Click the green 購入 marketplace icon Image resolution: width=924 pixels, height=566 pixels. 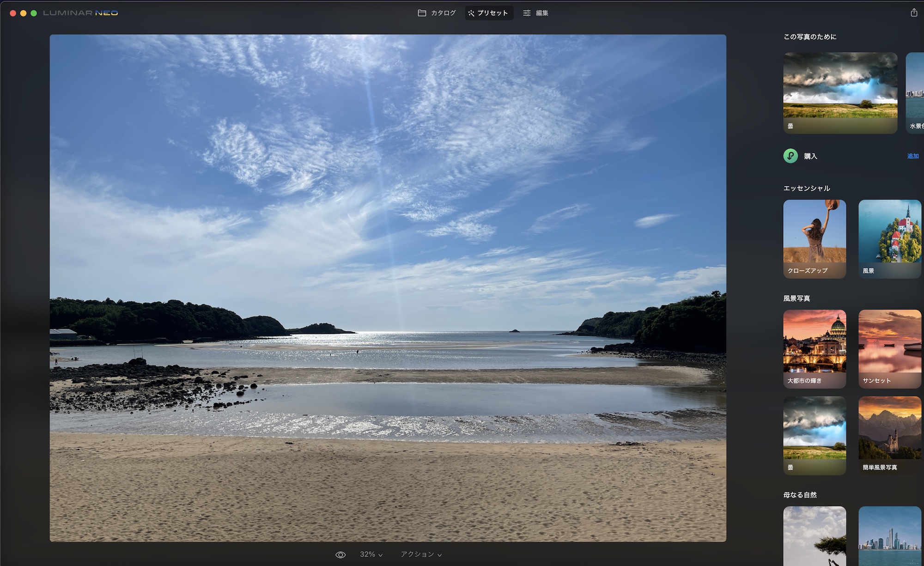click(790, 156)
